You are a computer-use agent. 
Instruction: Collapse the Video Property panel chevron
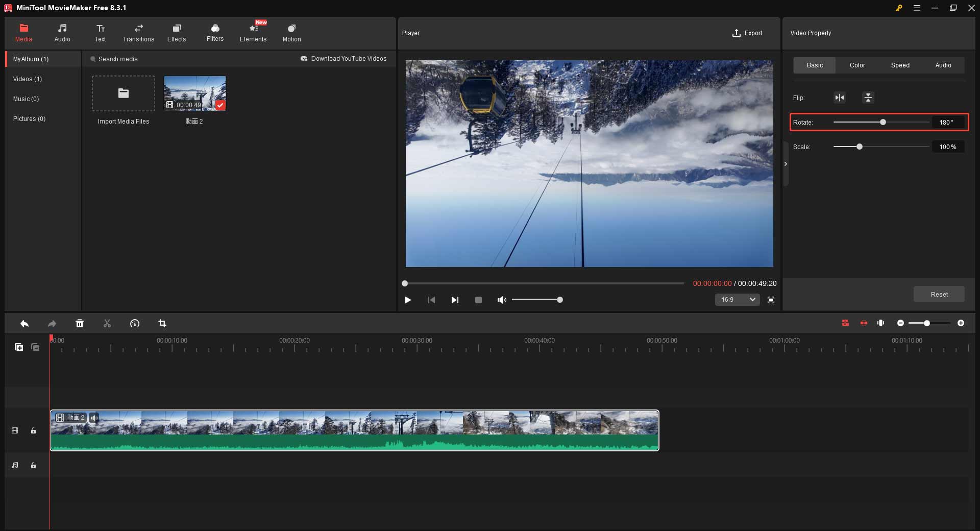(x=786, y=164)
